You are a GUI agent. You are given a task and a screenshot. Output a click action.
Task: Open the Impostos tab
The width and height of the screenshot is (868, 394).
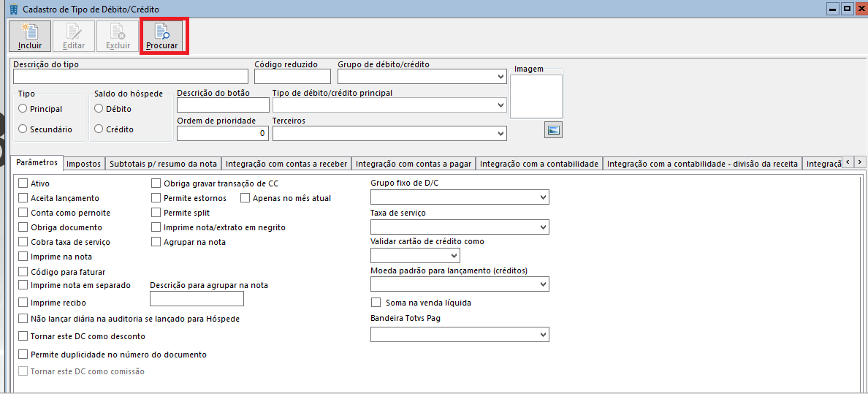tap(83, 164)
